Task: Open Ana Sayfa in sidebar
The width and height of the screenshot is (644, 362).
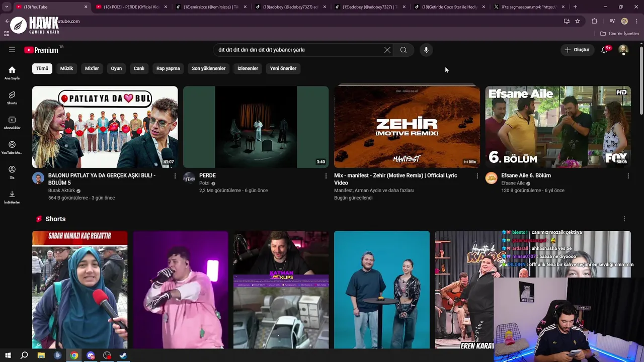Action: pos(12,72)
